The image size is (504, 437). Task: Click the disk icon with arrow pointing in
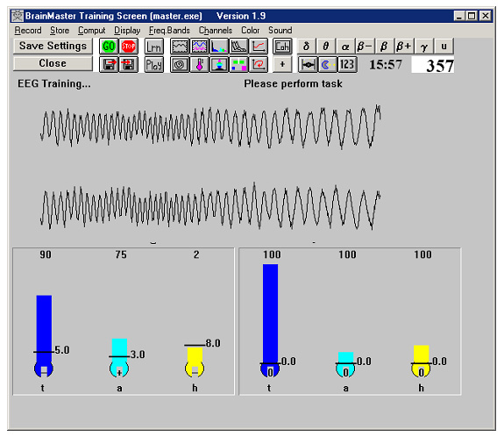coord(128,65)
